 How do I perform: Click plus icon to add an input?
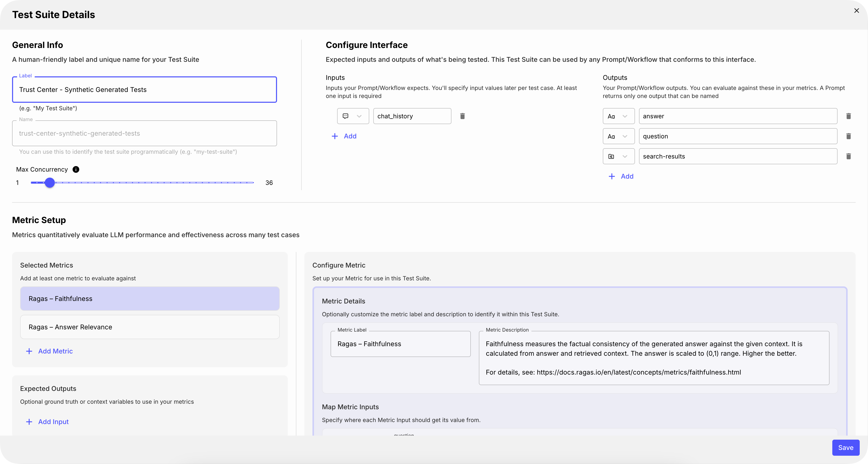click(335, 136)
